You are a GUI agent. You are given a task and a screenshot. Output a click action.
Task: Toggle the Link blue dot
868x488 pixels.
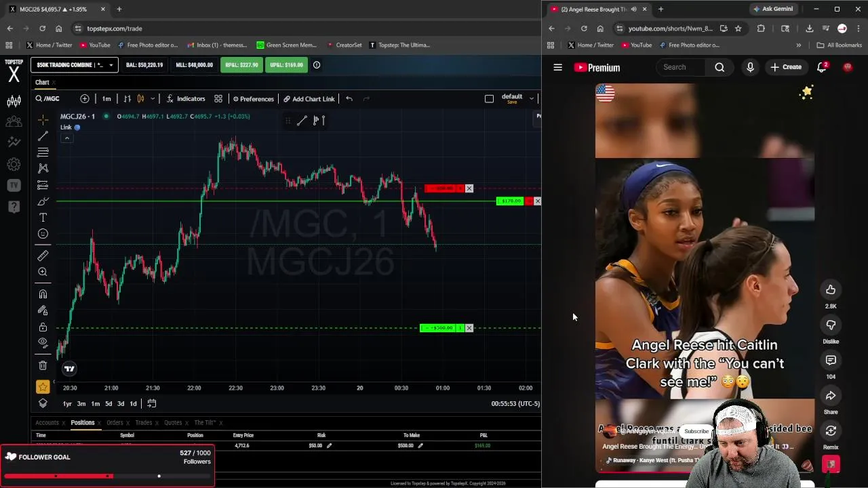click(x=77, y=127)
